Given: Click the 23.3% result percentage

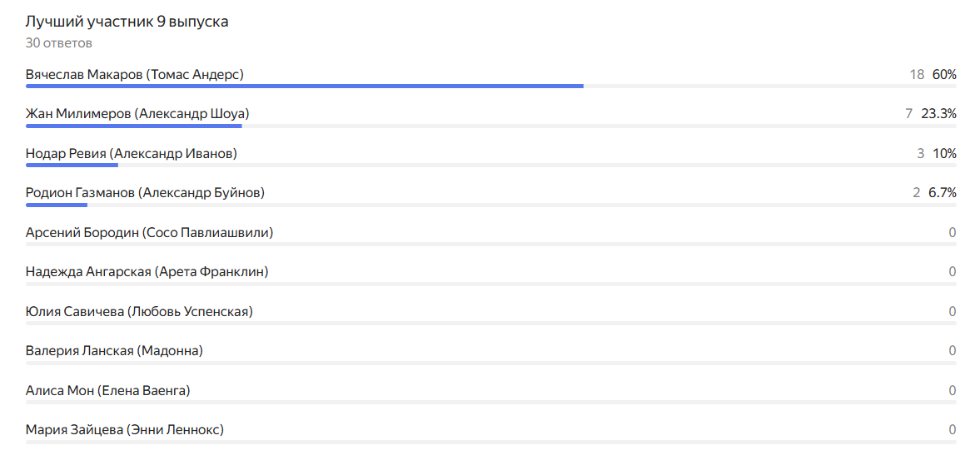Looking at the screenshot, I should point(938,114).
